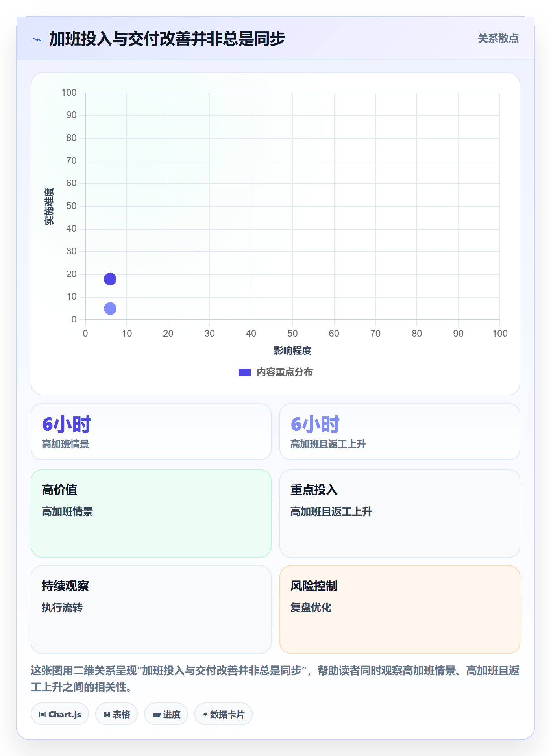
Task: Click the 影响程度 x-axis title
Action: point(292,350)
